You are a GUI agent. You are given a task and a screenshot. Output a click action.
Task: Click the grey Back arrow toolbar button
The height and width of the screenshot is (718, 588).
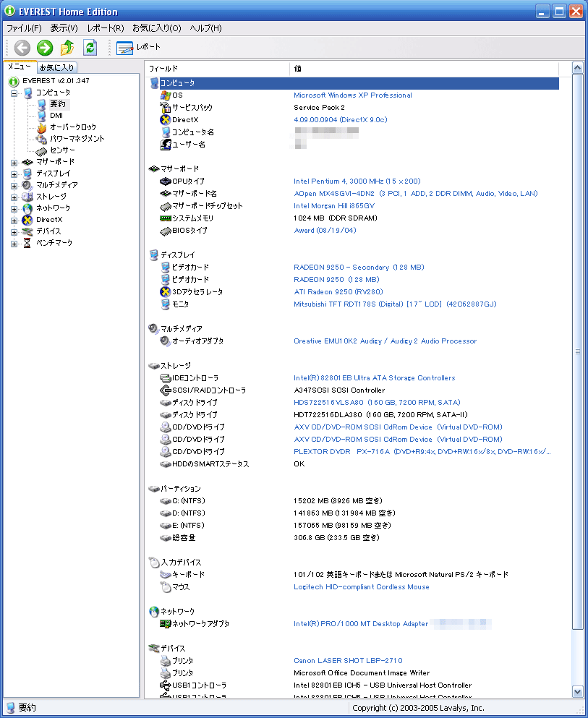pyautogui.click(x=22, y=47)
